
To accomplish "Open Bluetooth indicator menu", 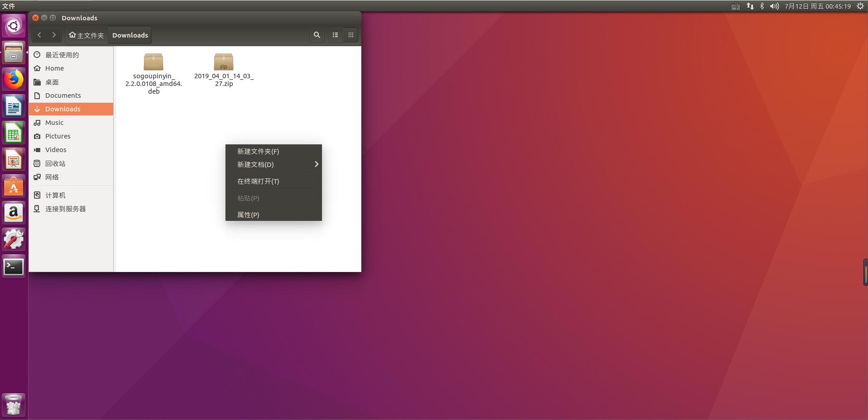I will click(x=762, y=6).
